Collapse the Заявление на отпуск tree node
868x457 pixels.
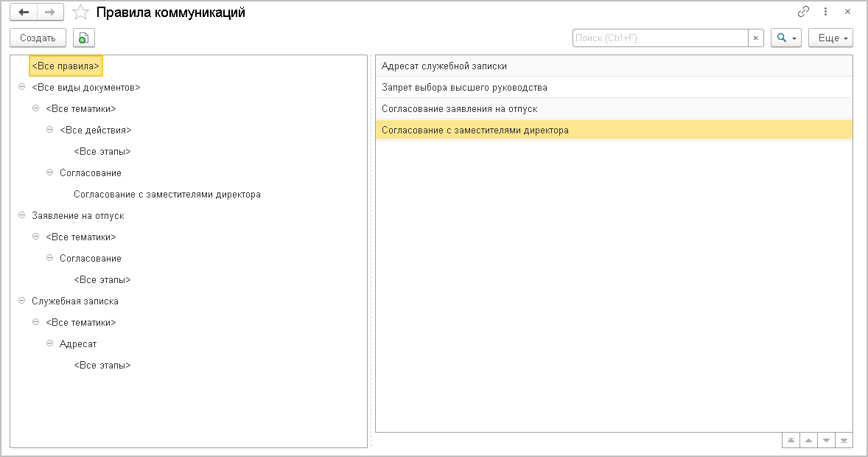pos(22,216)
